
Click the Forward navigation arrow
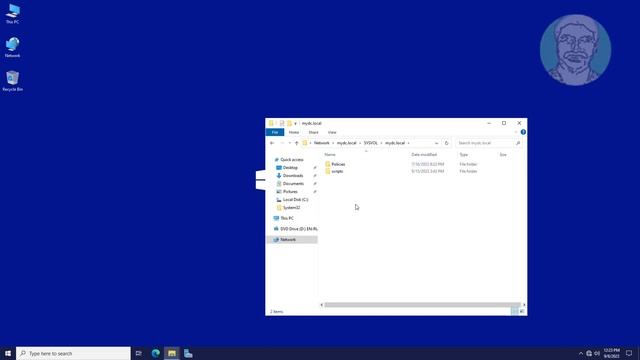coord(282,143)
